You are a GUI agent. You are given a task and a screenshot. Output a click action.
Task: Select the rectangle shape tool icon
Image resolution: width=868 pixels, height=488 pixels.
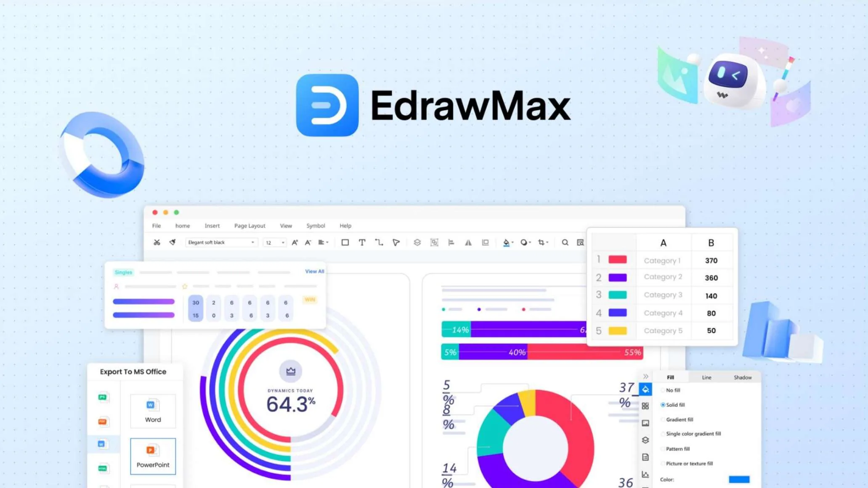pyautogui.click(x=345, y=242)
